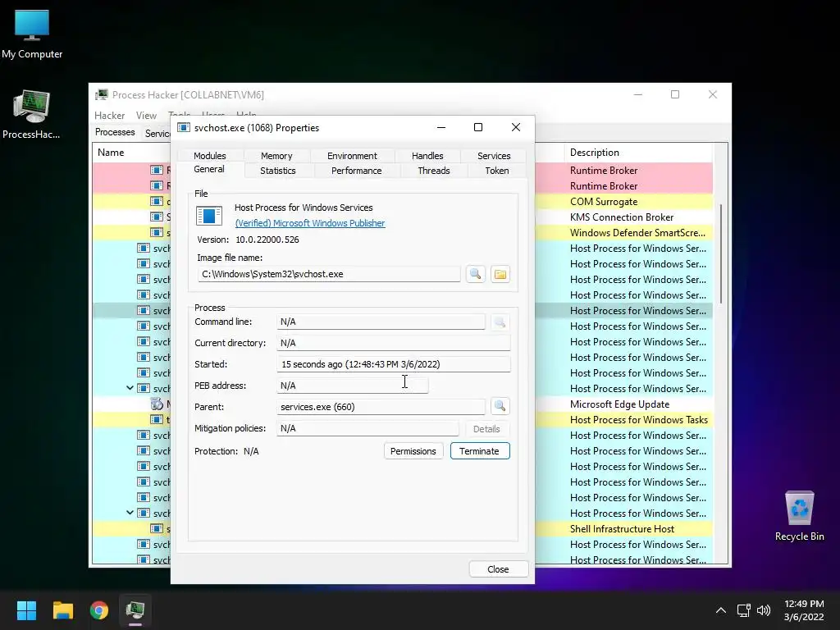
Task: Click the Image file name path field
Action: (329, 274)
